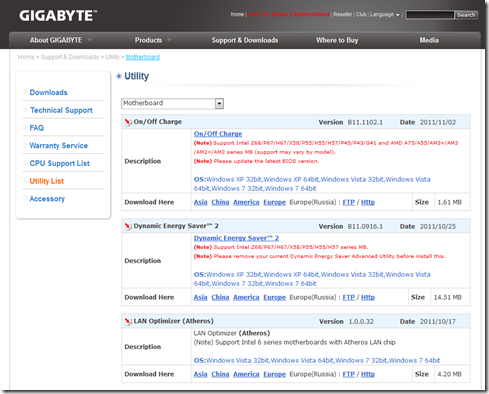Screen dimensions: 489x394
Task: Open Warranty Service in the sidebar
Action: (x=59, y=145)
